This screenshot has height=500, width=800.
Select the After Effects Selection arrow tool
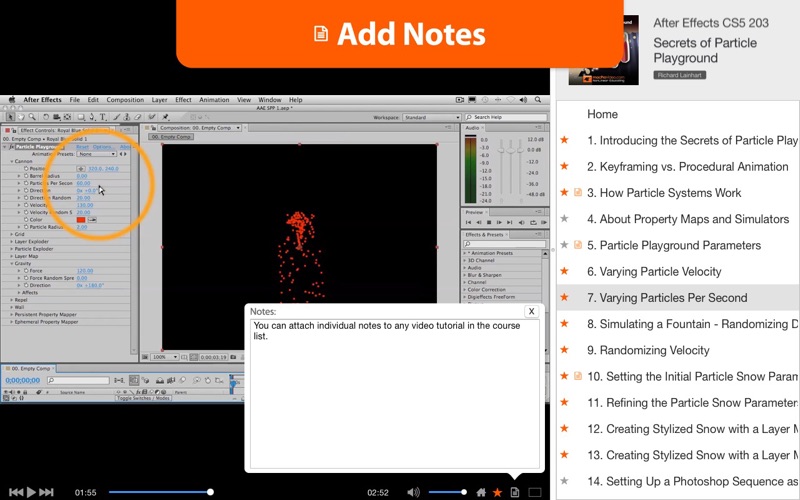[x=10, y=117]
